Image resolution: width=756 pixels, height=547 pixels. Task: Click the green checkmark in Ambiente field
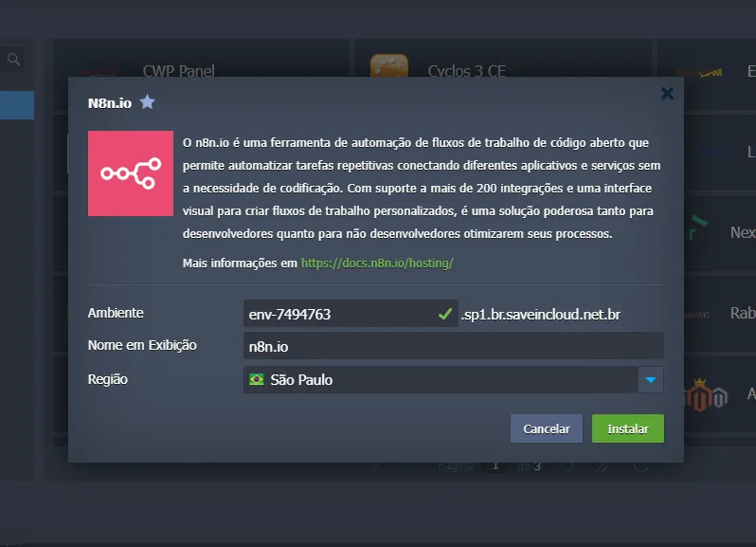click(x=444, y=314)
